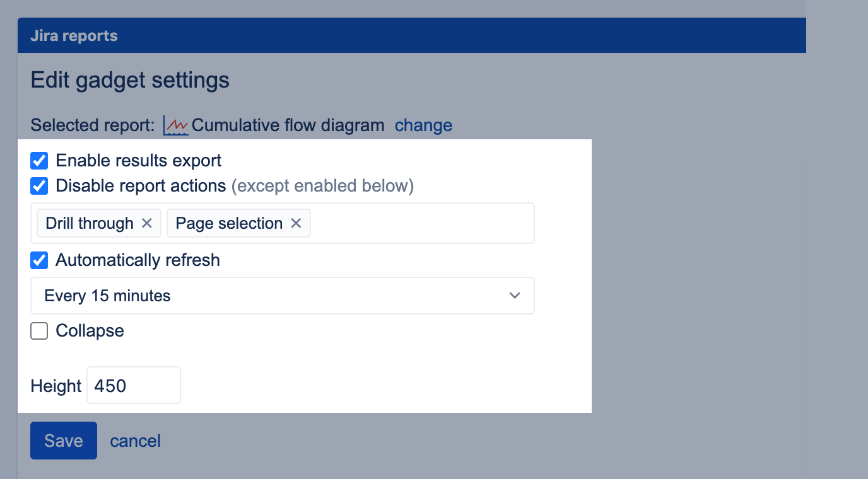Toggle the Disable report actions checkbox
The image size is (868, 479).
[x=39, y=186]
